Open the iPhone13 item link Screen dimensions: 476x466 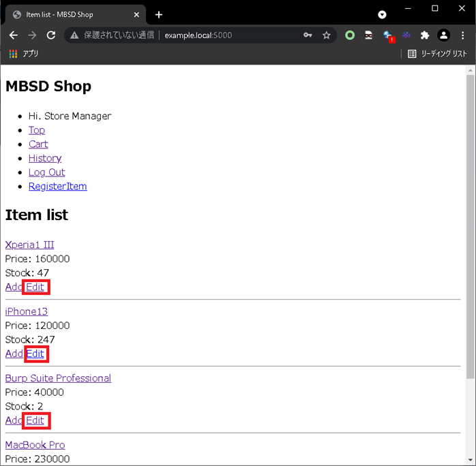click(27, 311)
